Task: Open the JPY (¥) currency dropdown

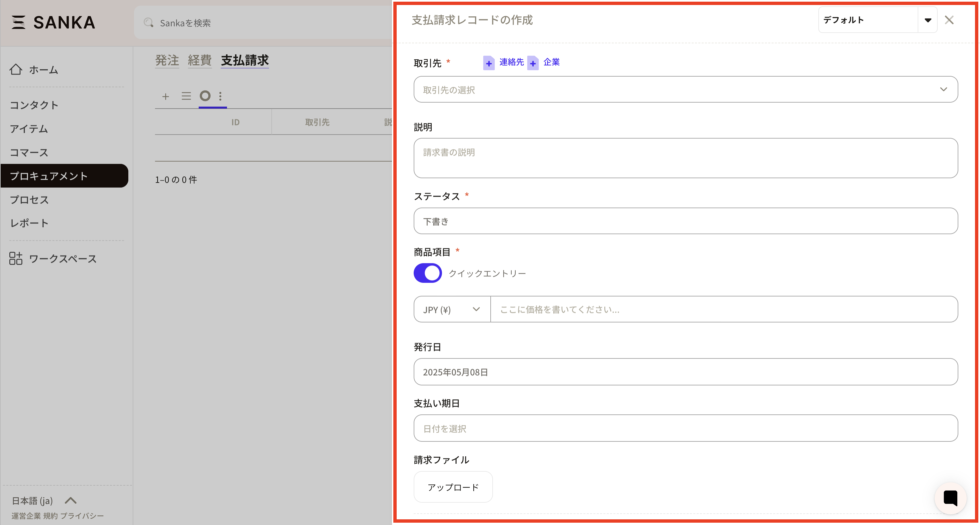Action: pyautogui.click(x=452, y=309)
